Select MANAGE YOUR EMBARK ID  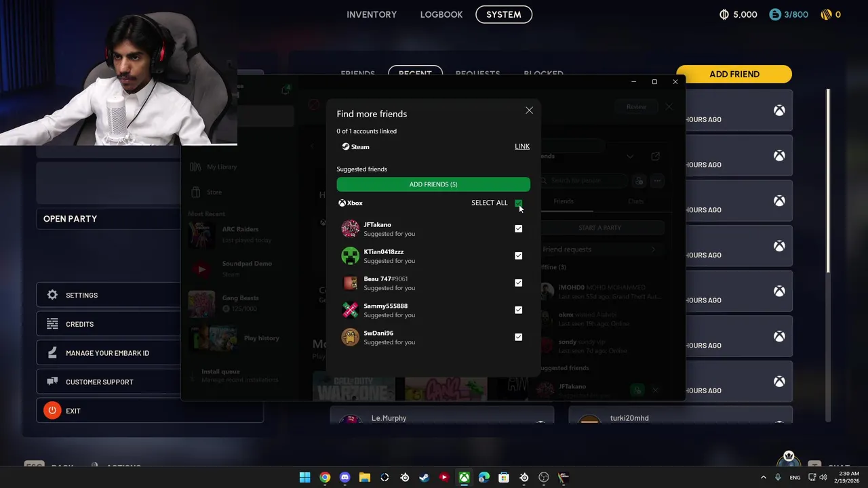(x=108, y=353)
